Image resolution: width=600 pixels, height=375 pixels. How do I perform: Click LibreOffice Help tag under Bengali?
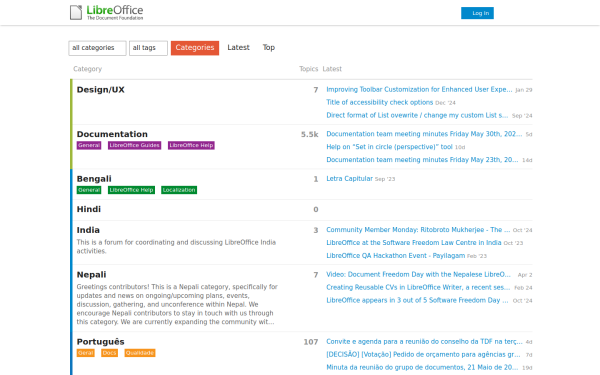coord(131,190)
